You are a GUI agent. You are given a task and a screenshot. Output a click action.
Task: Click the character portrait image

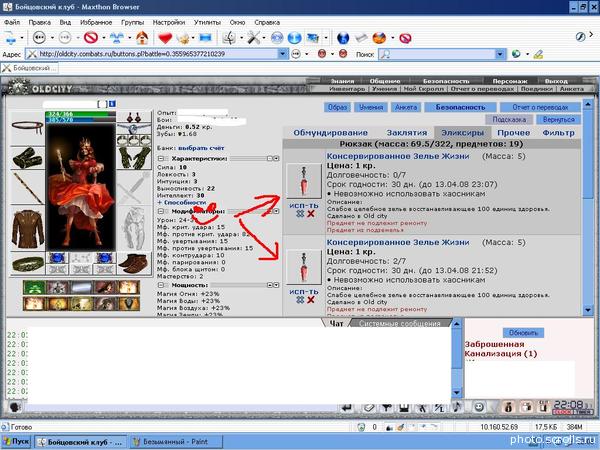(x=80, y=187)
